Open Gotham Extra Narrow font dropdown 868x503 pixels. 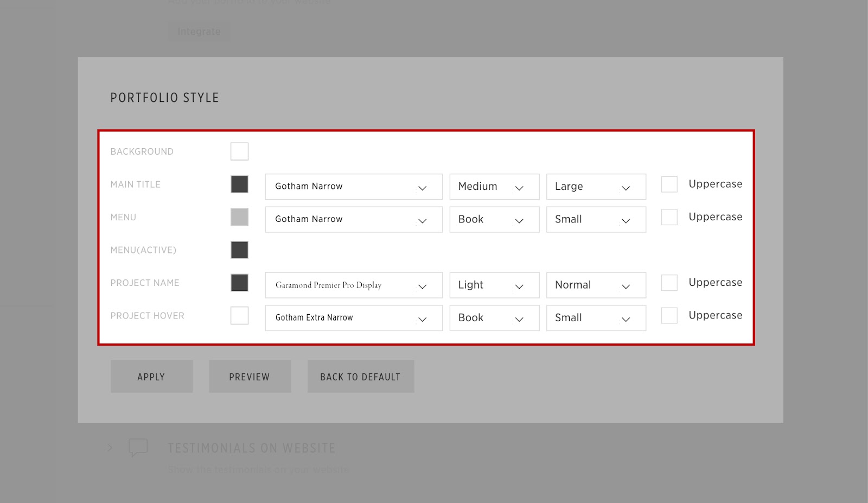point(354,318)
